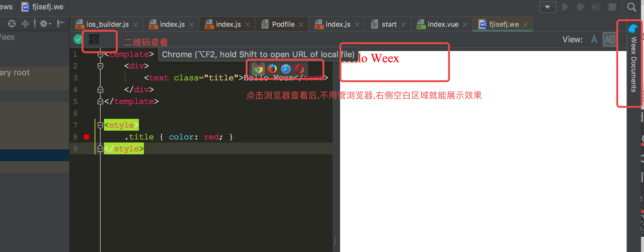644x252 pixels.
Task: Open Search Everywhere magnifier icon
Action: (632, 7)
